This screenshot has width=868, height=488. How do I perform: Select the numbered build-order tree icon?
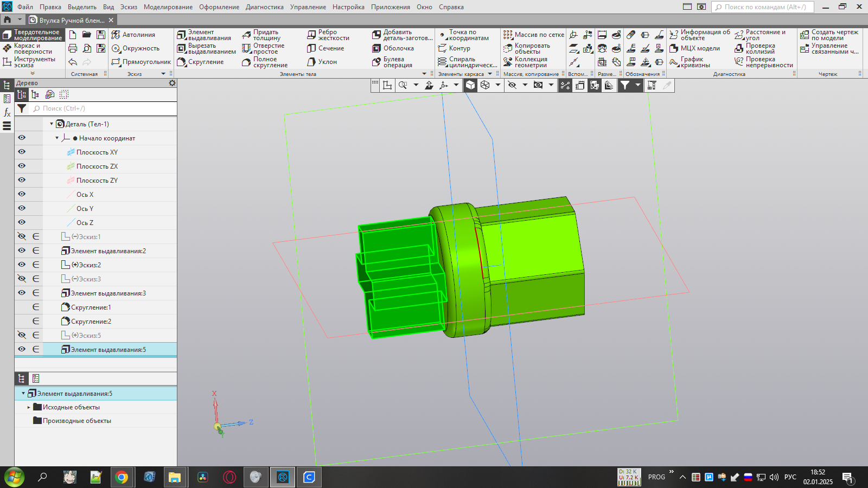pyautogui.click(x=22, y=94)
